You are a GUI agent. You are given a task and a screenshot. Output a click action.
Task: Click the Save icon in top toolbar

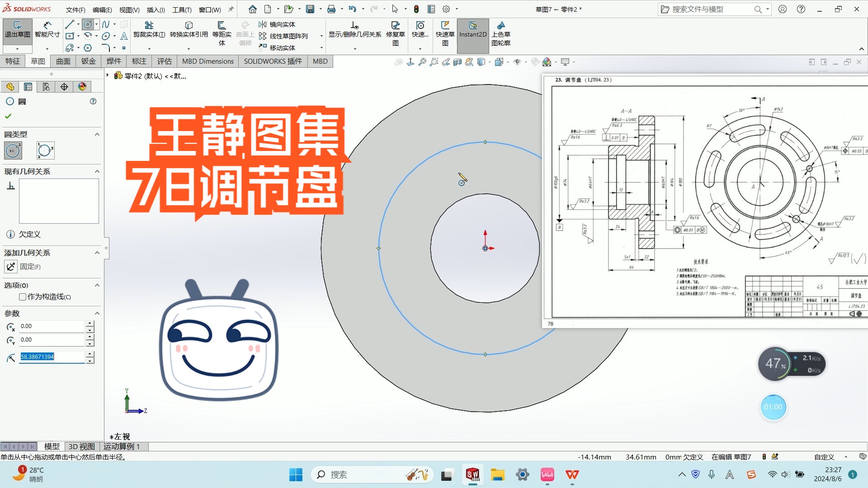tap(310, 9)
